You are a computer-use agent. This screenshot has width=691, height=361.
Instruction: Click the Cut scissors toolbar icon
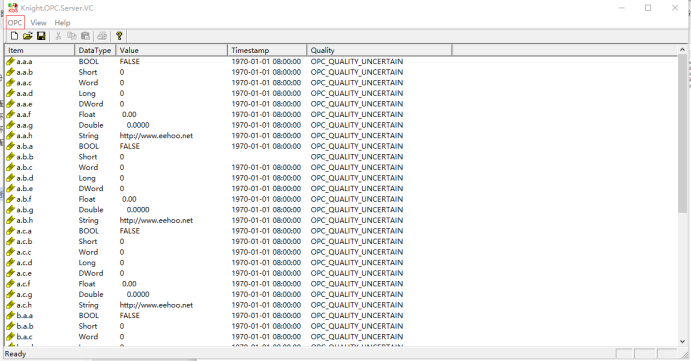click(58, 36)
